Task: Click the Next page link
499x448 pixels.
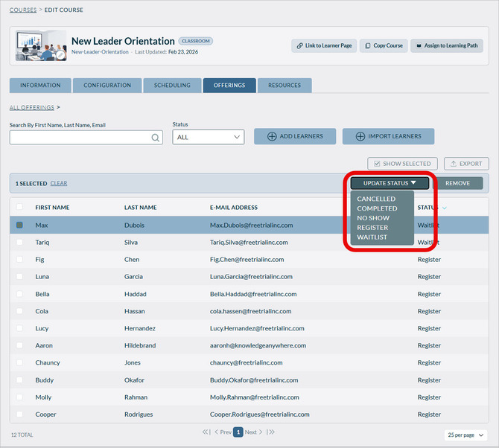Action: click(x=253, y=432)
